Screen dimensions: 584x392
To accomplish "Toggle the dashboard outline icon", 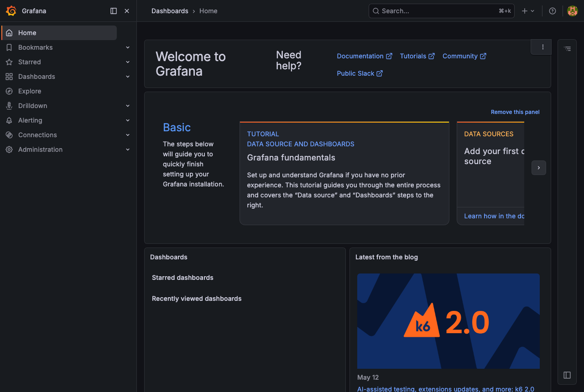I will click(567, 48).
